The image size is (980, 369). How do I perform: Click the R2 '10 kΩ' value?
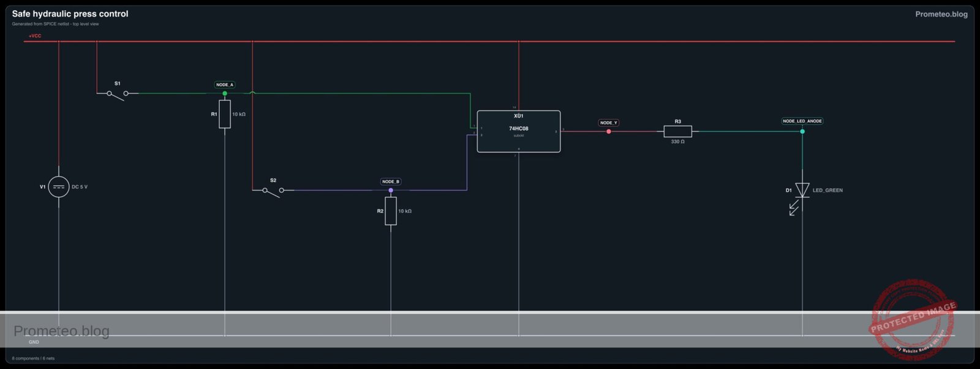[x=405, y=211]
